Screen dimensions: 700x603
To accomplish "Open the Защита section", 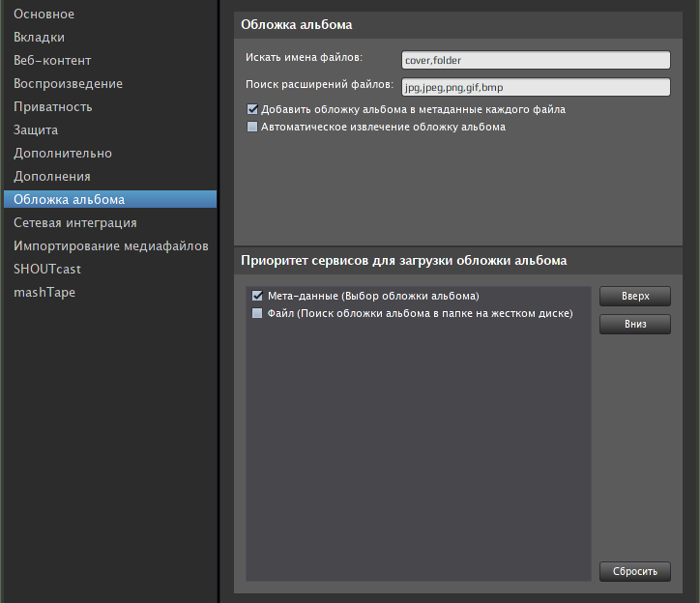I will point(36,129).
